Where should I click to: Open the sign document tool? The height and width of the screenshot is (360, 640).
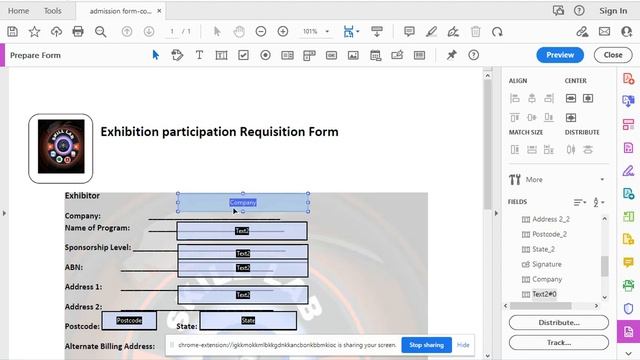click(453, 31)
